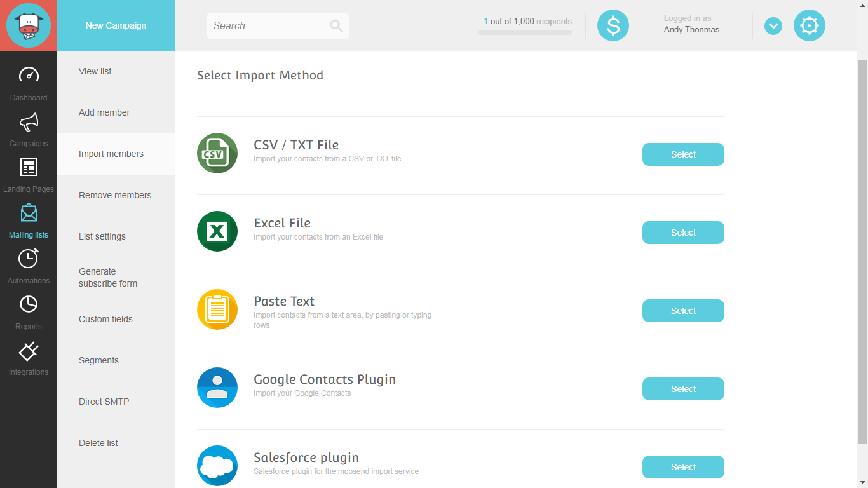Click the search magnifier icon
The height and width of the screenshot is (488, 868).
pos(336,26)
